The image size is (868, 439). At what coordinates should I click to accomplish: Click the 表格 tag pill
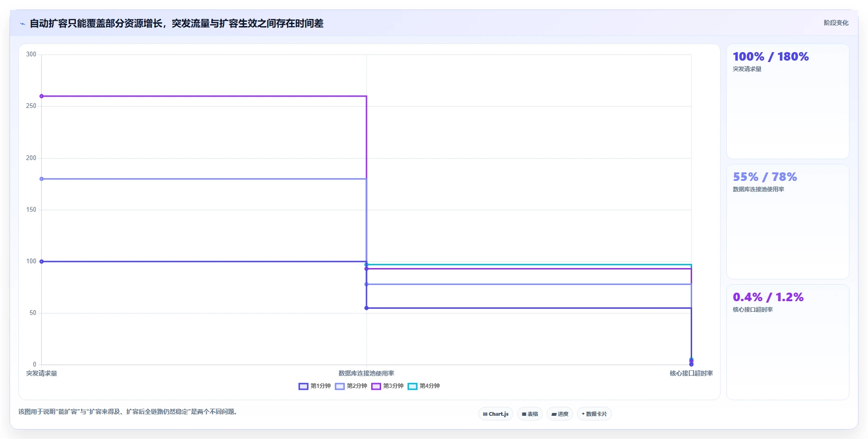[x=530, y=414]
